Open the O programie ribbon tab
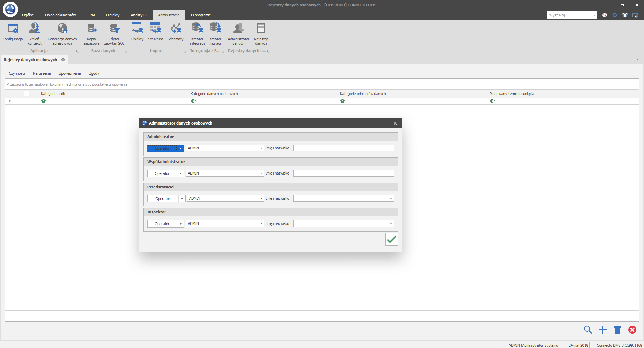Image resolution: width=644 pixels, height=348 pixels. (x=201, y=15)
